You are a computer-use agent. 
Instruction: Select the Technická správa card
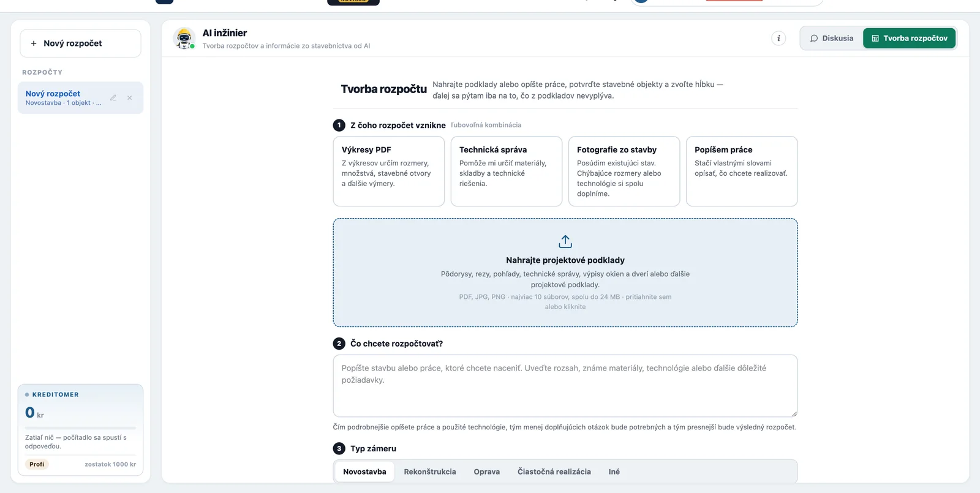point(507,171)
